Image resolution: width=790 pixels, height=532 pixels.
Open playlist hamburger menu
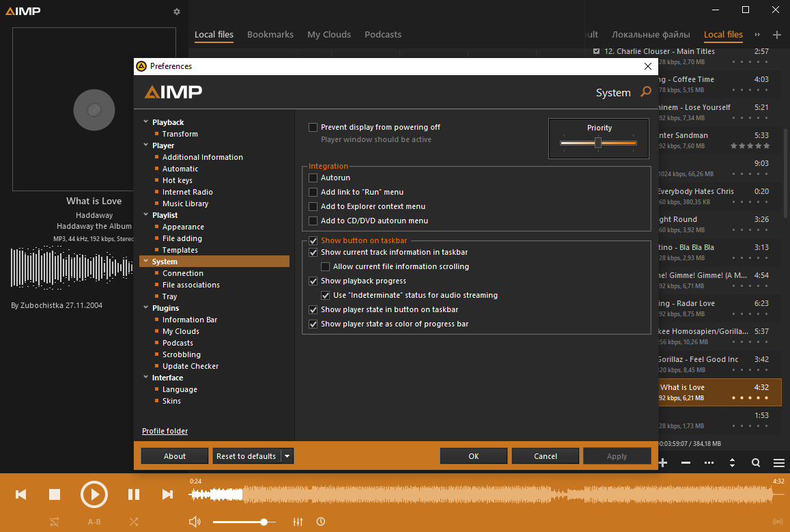(779, 462)
